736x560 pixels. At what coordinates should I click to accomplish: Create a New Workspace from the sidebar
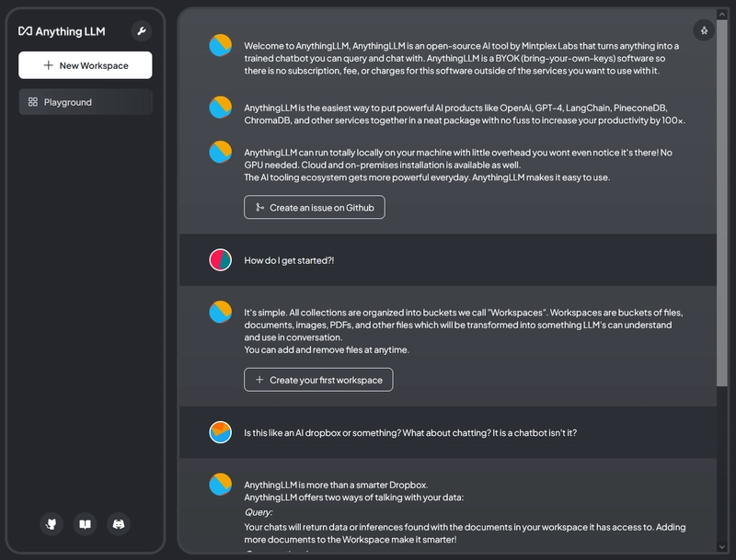[x=85, y=65]
